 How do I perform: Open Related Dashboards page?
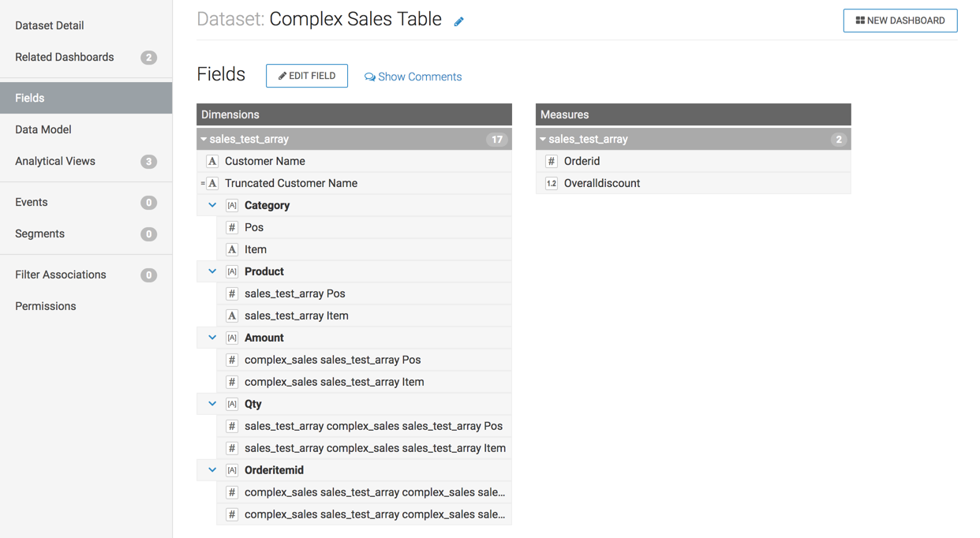tap(65, 57)
